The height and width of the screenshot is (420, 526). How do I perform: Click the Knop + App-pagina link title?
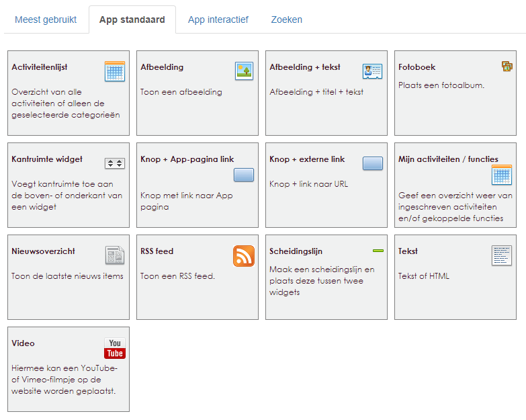pyautogui.click(x=187, y=159)
